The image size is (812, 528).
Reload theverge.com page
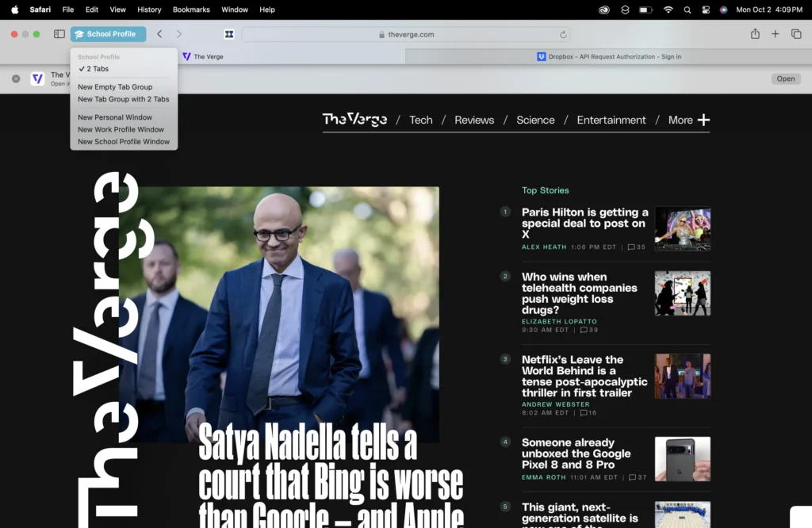click(x=563, y=35)
